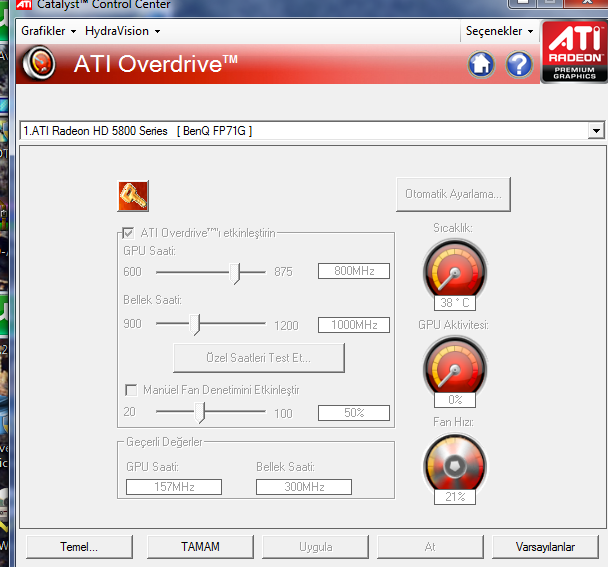
Task: Click the current 157MHz GPU clock value
Action: pyautogui.click(x=174, y=487)
